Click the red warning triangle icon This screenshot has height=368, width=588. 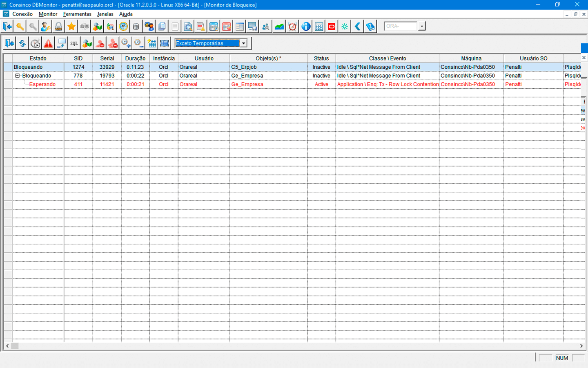tap(48, 43)
